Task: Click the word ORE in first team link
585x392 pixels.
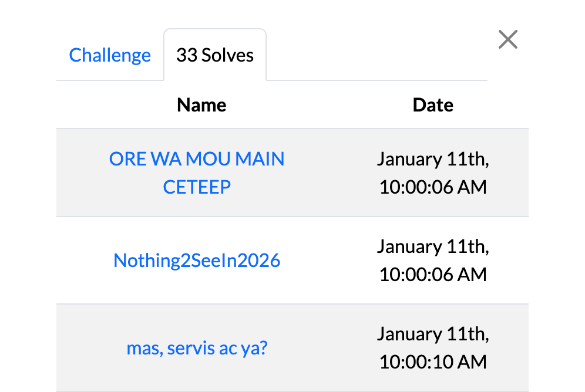Action: point(127,159)
